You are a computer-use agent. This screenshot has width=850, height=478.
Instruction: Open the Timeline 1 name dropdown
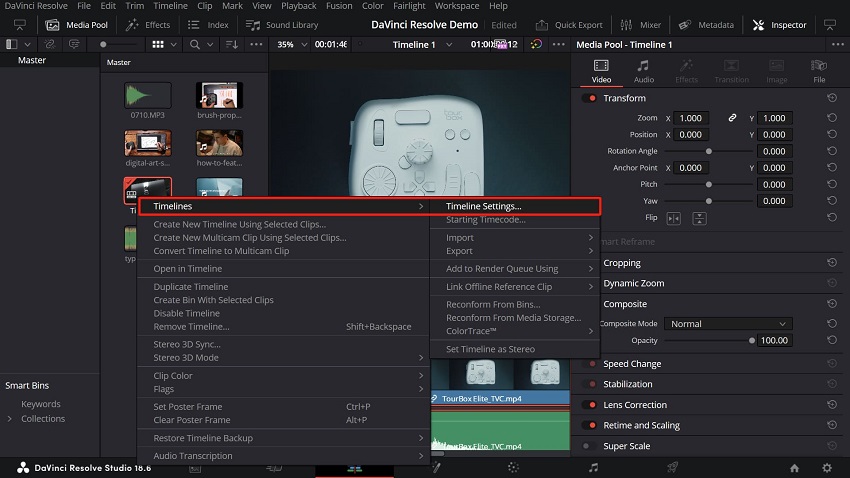coord(422,44)
